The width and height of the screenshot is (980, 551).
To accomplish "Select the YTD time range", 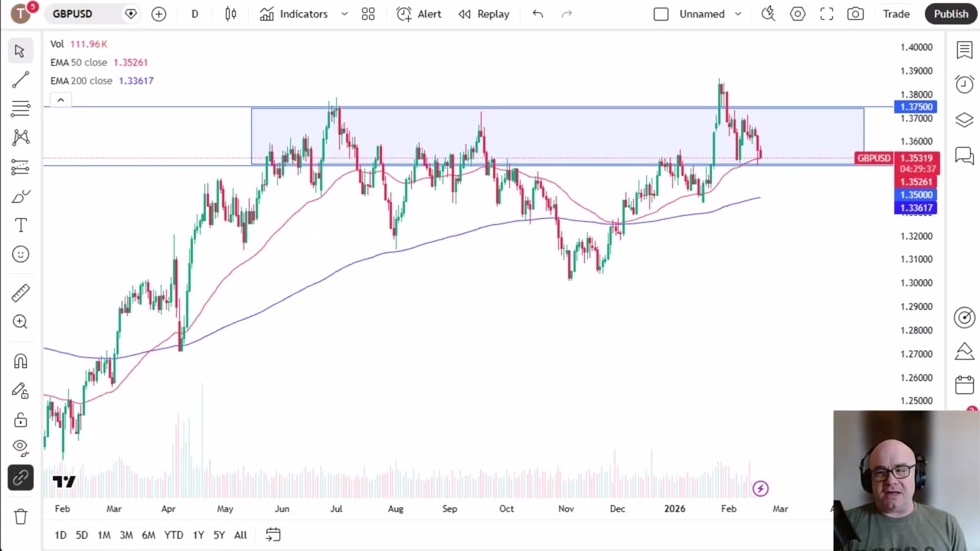I will 174,535.
